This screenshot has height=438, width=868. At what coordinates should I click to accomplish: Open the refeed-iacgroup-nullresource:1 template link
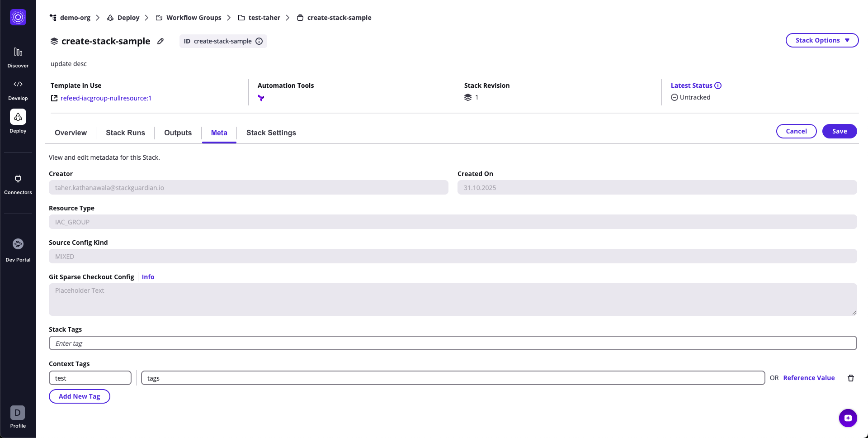click(106, 98)
